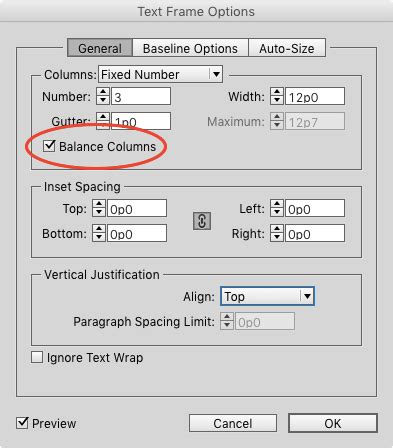Image resolution: width=393 pixels, height=448 pixels.
Task: Confirm with the OK button
Action: (x=333, y=423)
